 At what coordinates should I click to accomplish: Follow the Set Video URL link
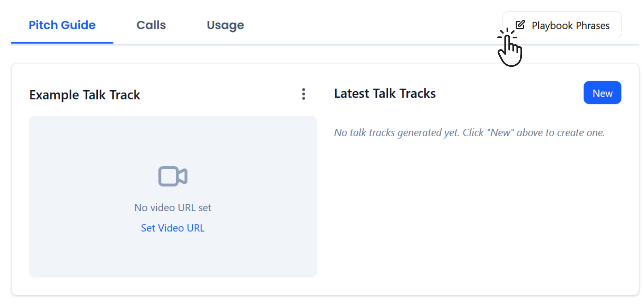click(173, 228)
